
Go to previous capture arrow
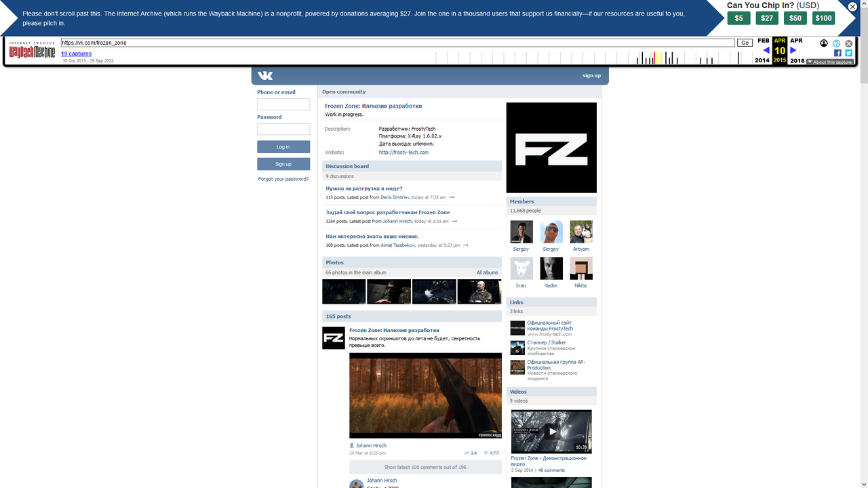(766, 50)
